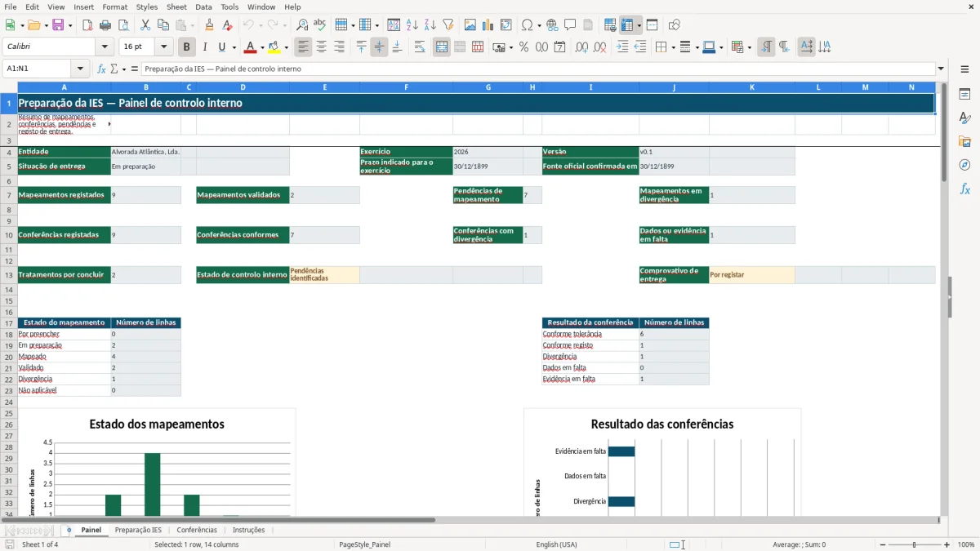Switch to the Conferências sheet tab
980x551 pixels.
[x=197, y=530]
